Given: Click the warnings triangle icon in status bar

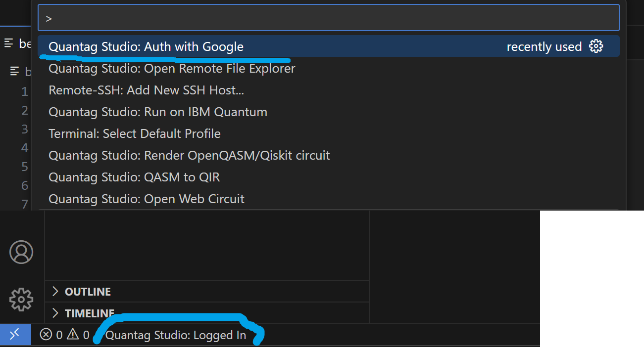Looking at the screenshot, I should (73, 335).
